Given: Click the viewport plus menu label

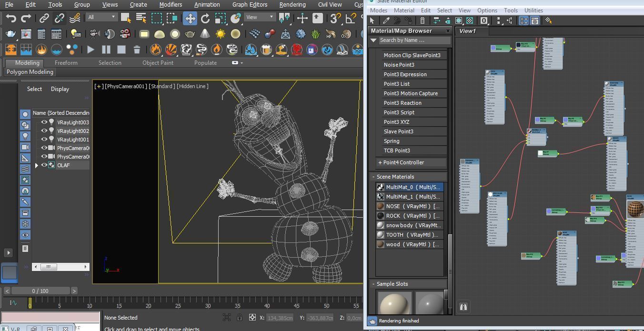Looking at the screenshot, I should coord(99,86).
